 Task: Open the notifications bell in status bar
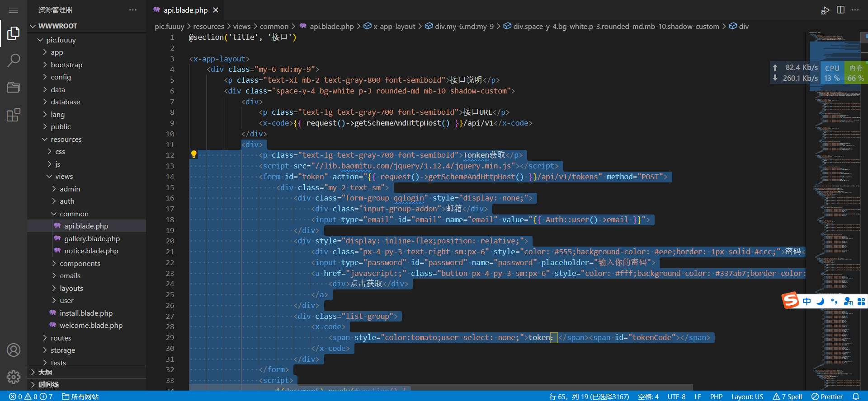click(x=856, y=396)
